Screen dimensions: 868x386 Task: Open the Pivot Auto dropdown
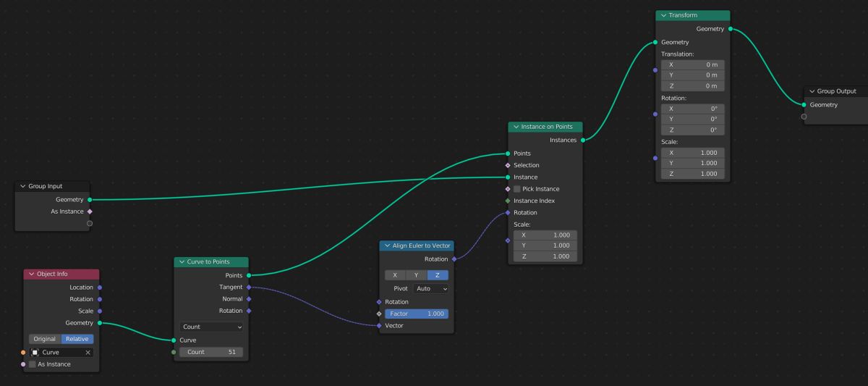[x=430, y=288]
